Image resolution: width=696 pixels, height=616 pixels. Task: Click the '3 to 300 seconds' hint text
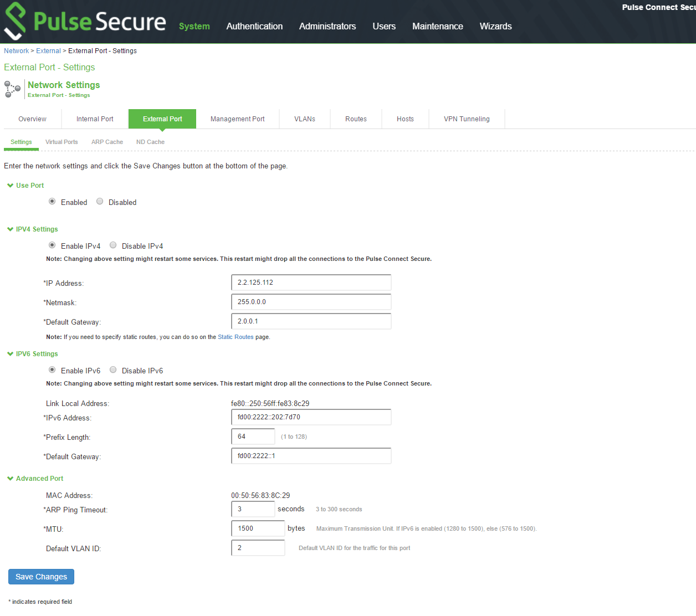[339, 510]
